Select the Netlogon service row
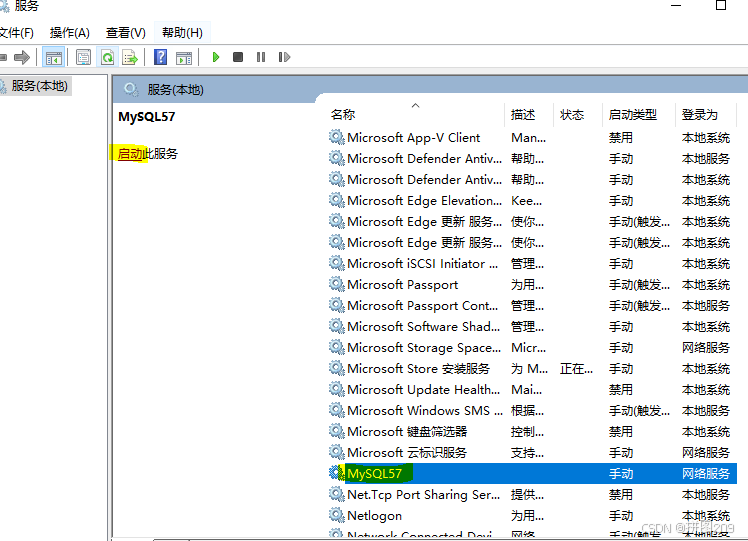 532,516
